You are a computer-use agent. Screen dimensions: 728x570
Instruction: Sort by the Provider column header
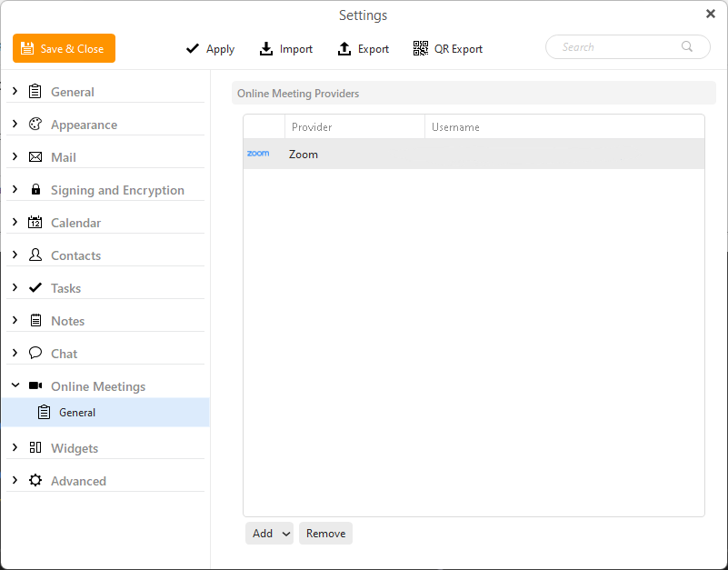click(354, 127)
